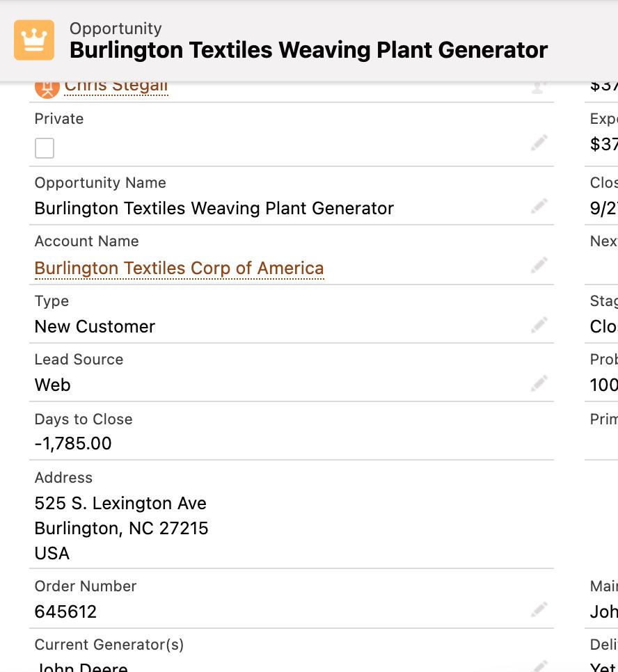
Task: Open the Burlington Textiles Corp of America account link
Action: pyautogui.click(x=179, y=268)
